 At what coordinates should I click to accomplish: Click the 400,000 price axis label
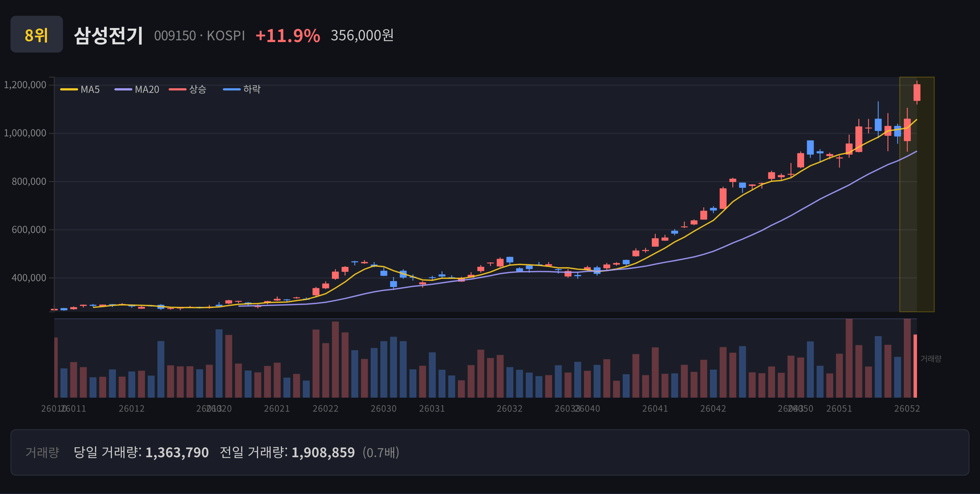tap(29, 278)
